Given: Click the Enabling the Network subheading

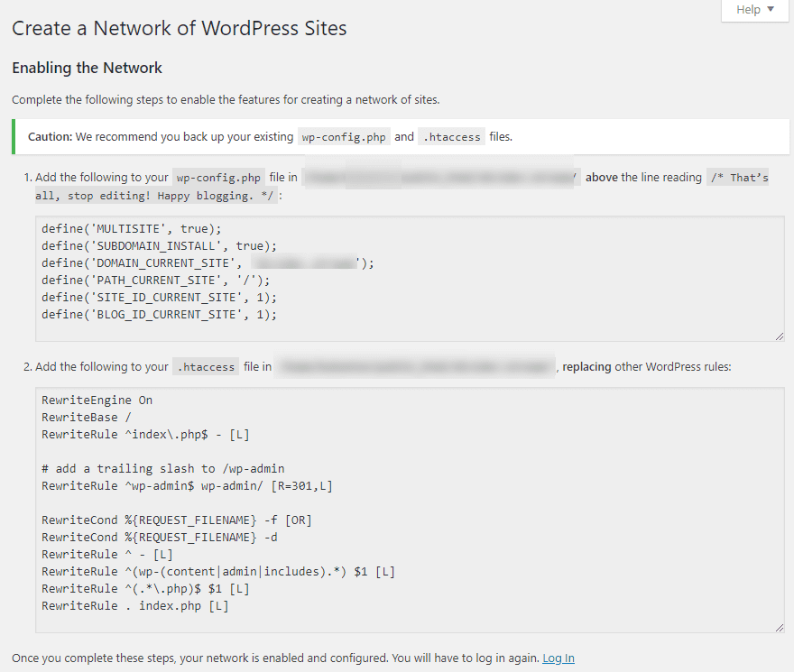Looking at the screenshot, I should (87, 68).
